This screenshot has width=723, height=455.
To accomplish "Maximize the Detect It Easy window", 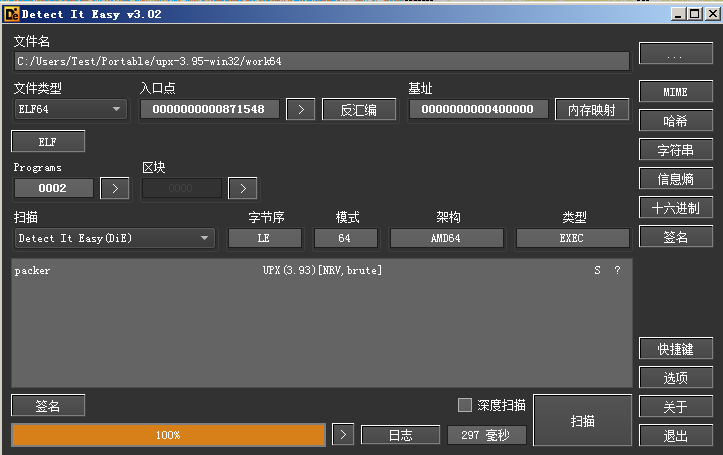I will click(x=695, y=14).
